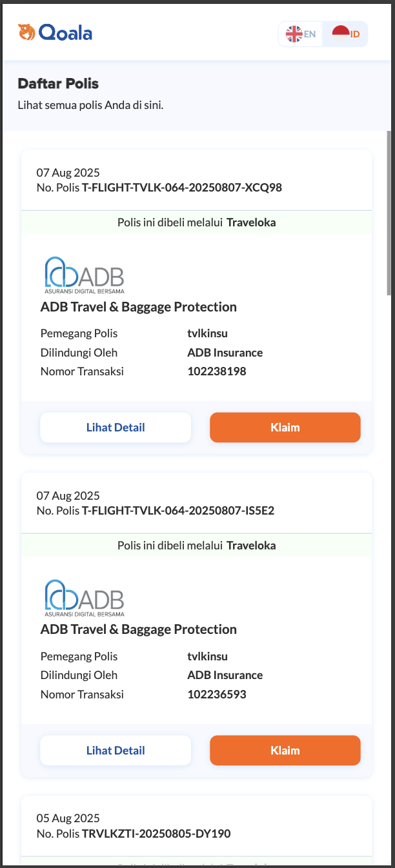The width and height of the screenshot is (395, 868).
Task: Start a Klaim for policy XCQ98
Action: click(285, 428)
